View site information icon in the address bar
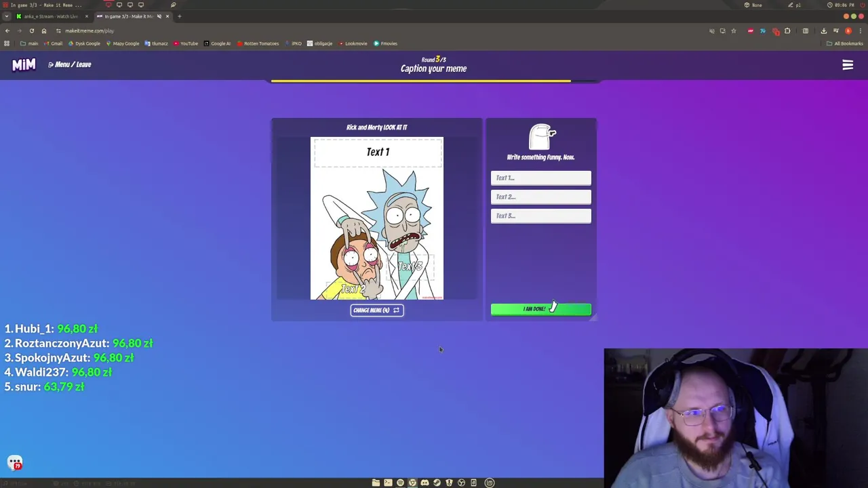The width and height of the screenshot is (868, 488). [x=58, y=30]
